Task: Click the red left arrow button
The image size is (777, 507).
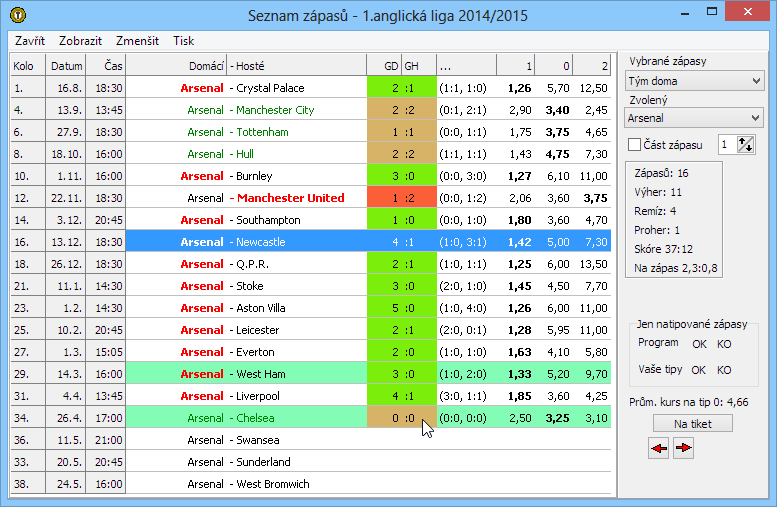Action: click(x=659, y=448)
